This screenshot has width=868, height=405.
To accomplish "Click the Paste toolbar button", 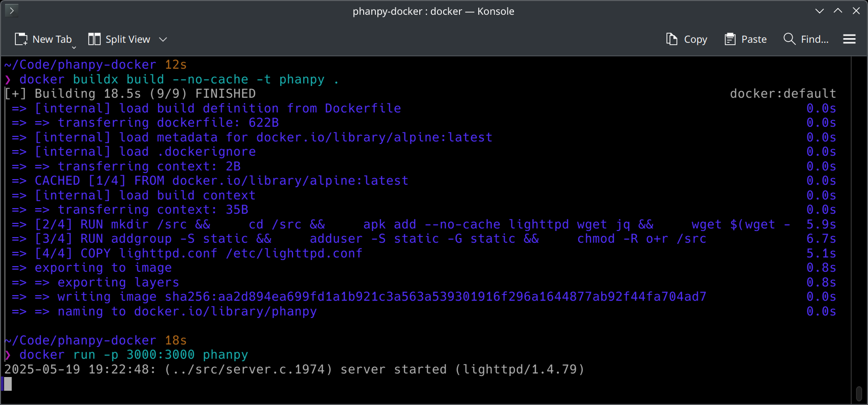I will click(745, 39).
